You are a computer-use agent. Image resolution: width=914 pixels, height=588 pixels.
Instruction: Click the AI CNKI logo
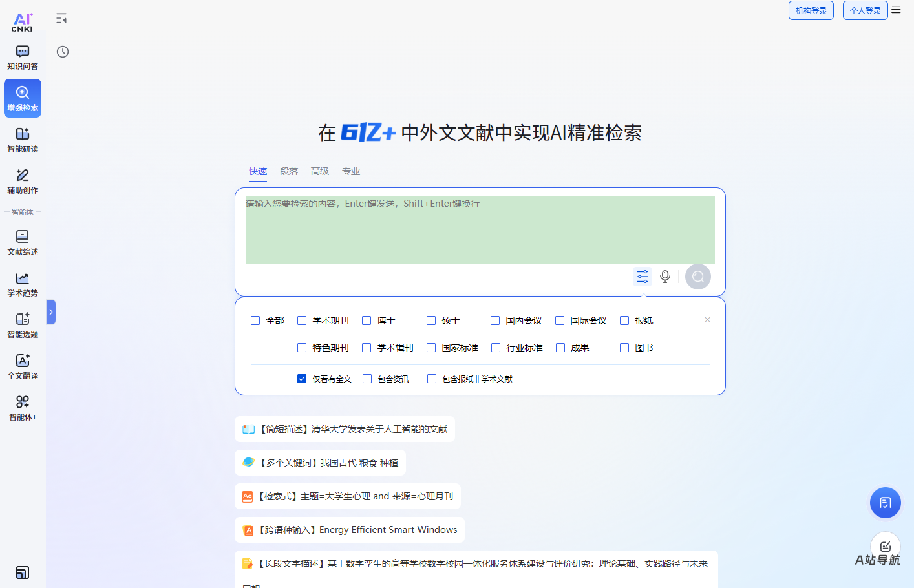[22, 23]
